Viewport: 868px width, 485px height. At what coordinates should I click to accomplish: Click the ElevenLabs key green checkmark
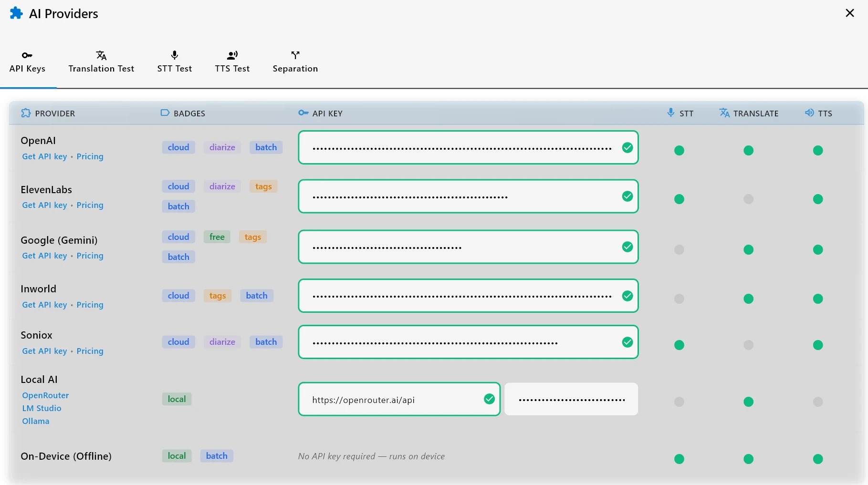(x=627, y=196)
